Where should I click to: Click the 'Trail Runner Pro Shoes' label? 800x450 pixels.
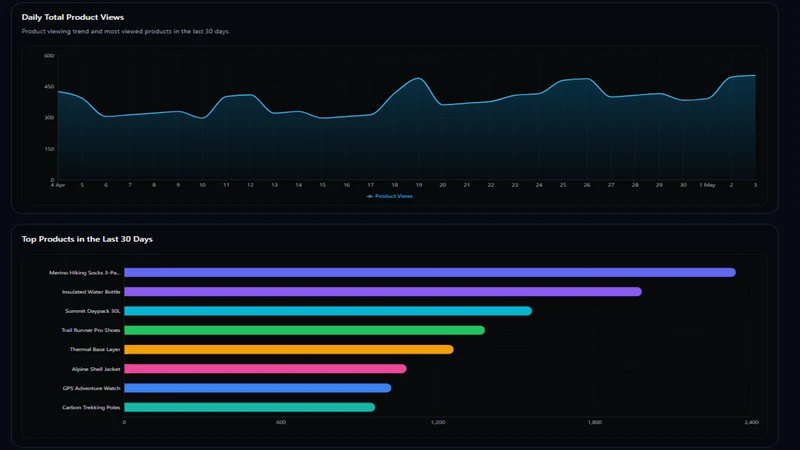coord(91,330)
